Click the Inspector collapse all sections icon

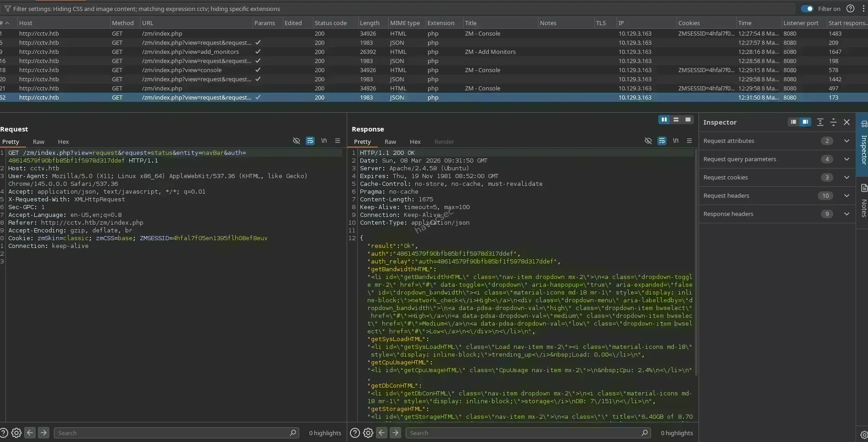(x=833, y=122)
